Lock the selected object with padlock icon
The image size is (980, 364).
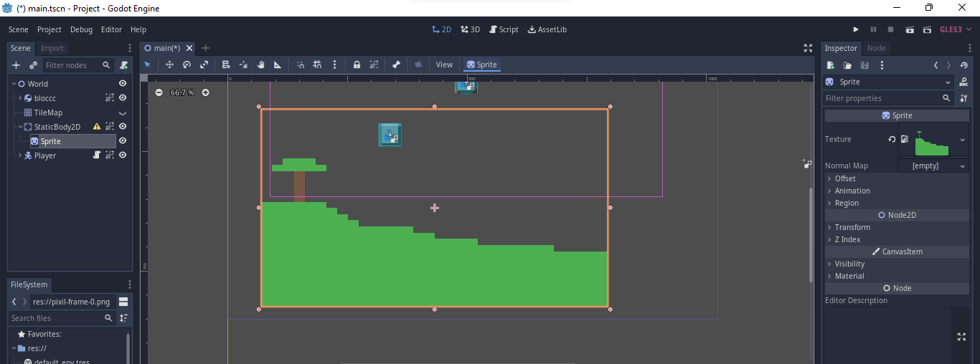click(x=357, y=64)
